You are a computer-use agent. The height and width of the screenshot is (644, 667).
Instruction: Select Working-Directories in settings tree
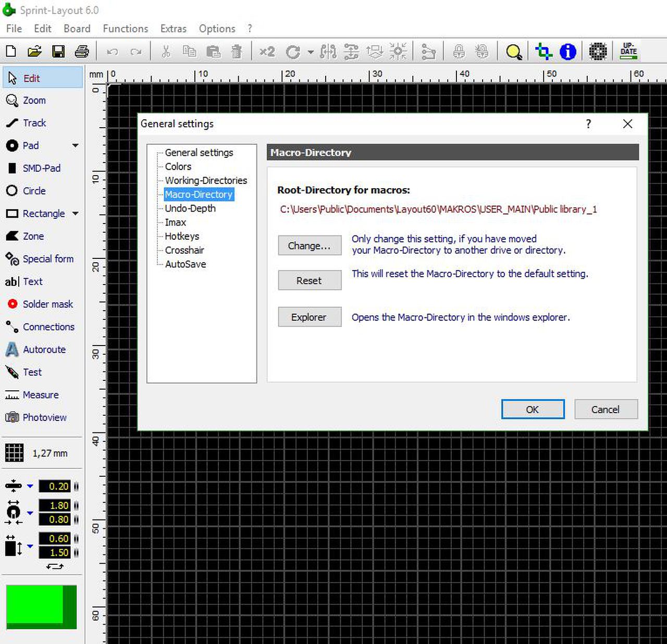206,180
